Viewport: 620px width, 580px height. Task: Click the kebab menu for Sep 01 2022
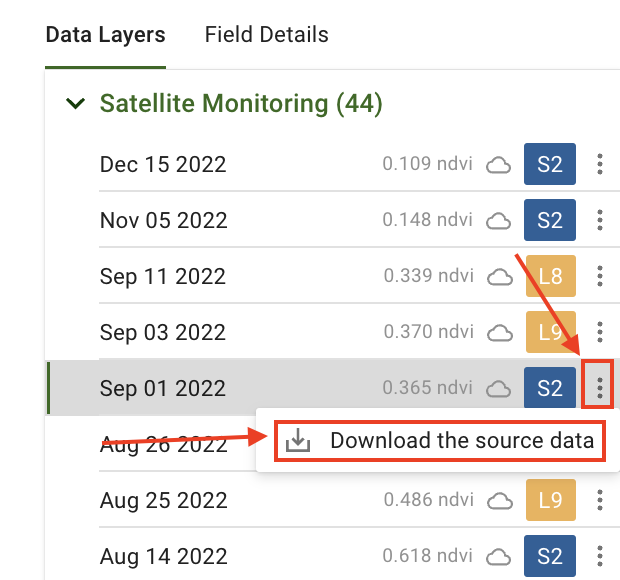coord(599,388)
